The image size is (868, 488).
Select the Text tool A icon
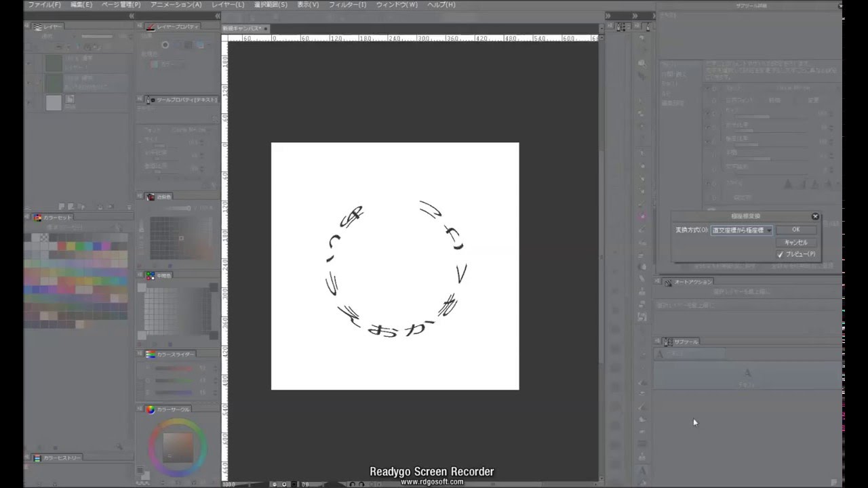click(642, 470)
